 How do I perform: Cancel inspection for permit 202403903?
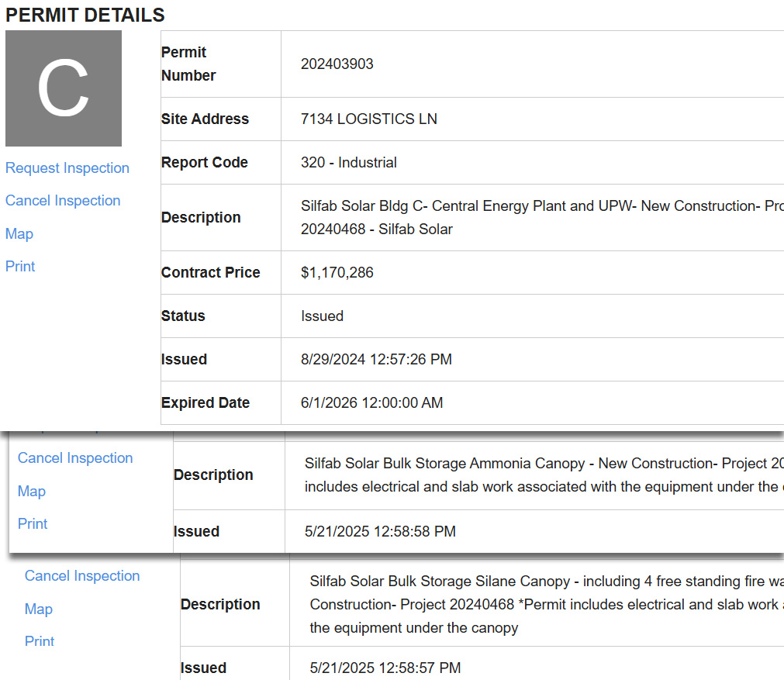pyautogui.click(x=63, y=201)
